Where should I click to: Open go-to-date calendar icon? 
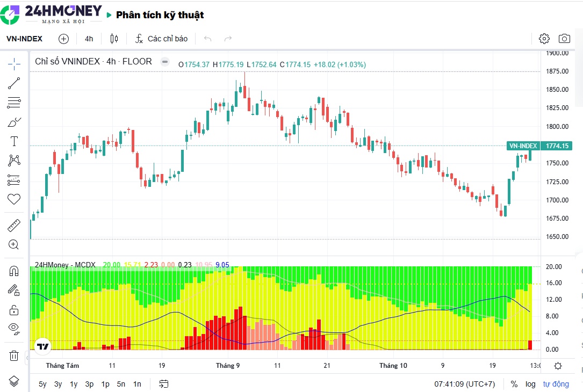163,384
